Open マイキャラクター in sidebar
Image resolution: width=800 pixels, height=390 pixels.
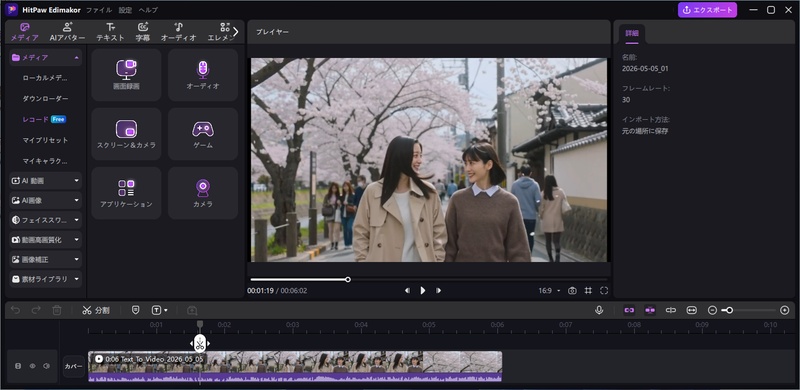click(x=45, y=161)
